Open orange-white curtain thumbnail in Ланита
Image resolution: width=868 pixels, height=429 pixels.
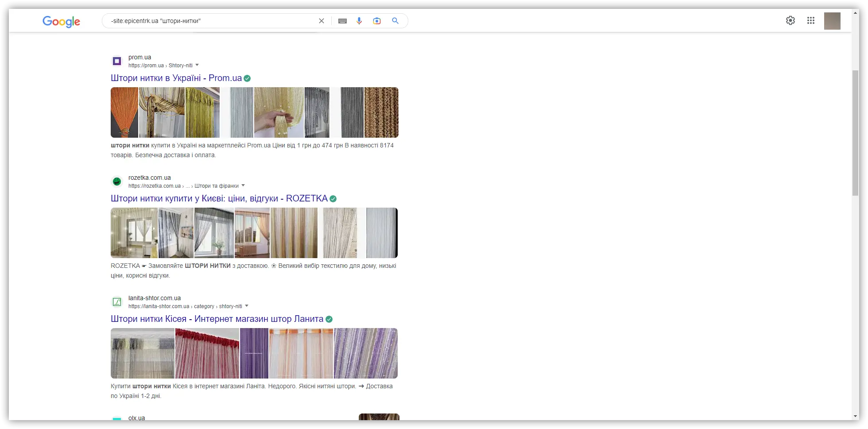coord(301,353)
